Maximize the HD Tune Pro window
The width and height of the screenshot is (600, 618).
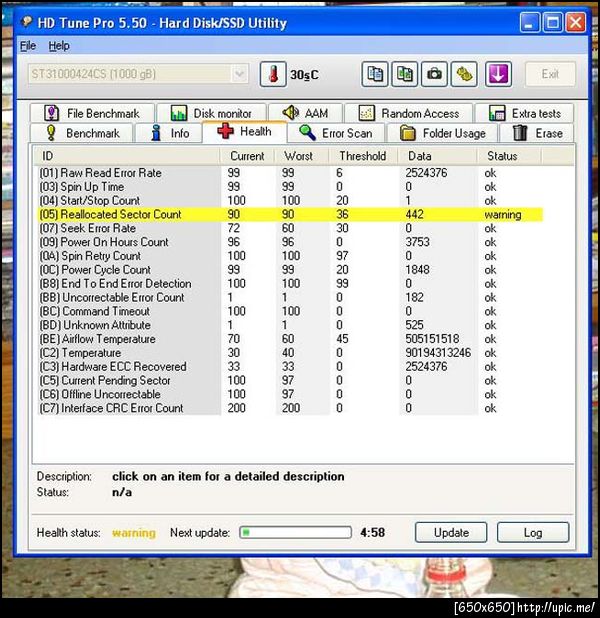pos(553,22)
